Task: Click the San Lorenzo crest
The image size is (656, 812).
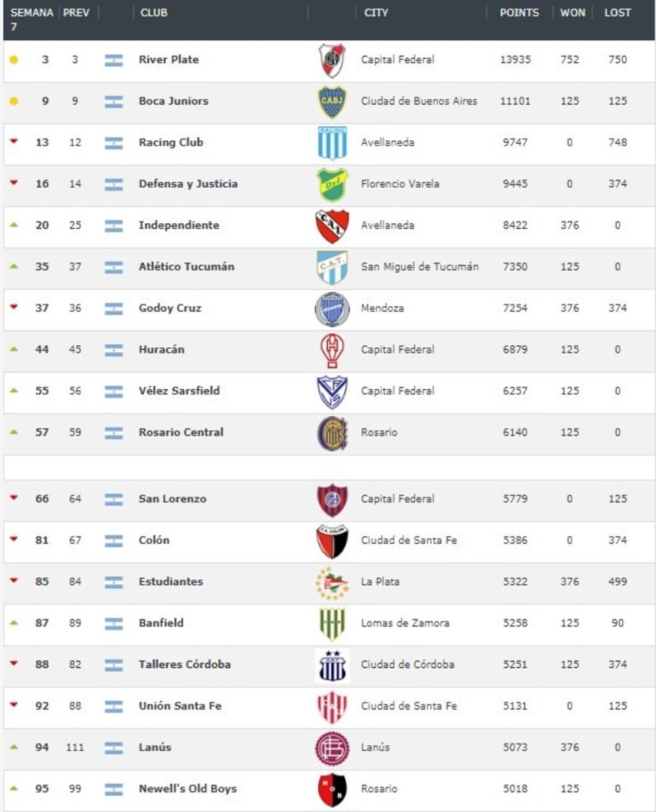Action: pos(332,499)
